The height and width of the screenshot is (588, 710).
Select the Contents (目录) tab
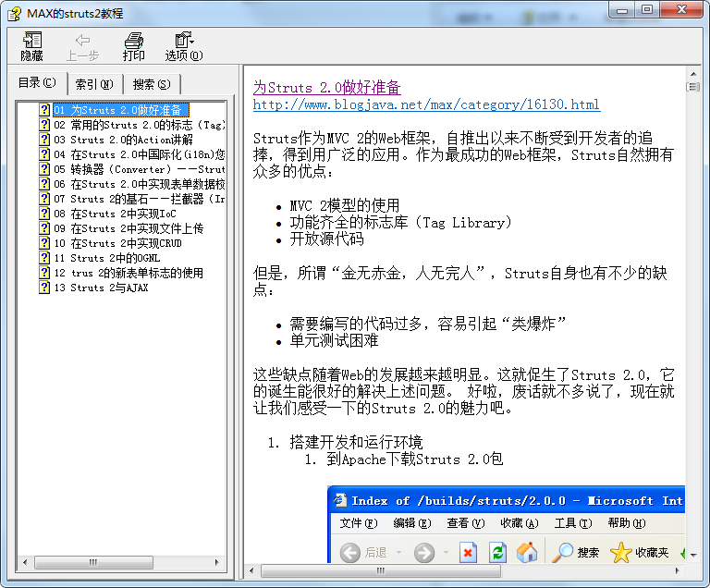click(37, 83)
